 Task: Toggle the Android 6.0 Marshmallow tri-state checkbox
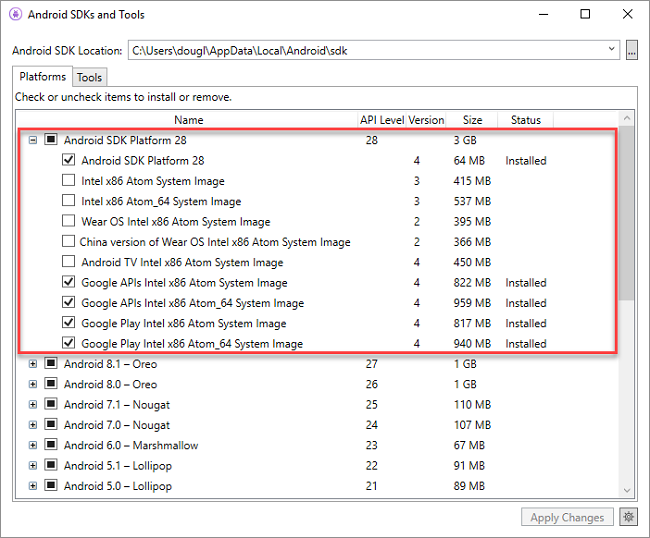coord(51,445)
